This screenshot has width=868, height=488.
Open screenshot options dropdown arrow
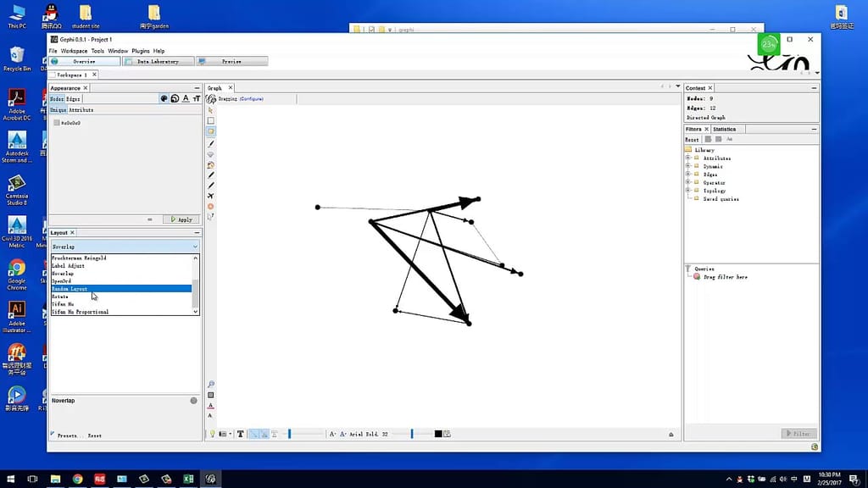click(229, 434)
